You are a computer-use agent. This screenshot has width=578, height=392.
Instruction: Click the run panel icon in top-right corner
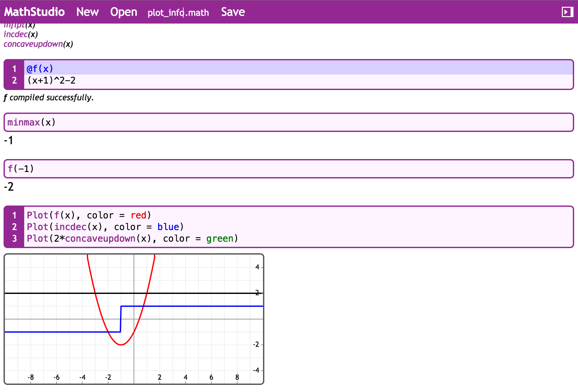pos(567,12)
